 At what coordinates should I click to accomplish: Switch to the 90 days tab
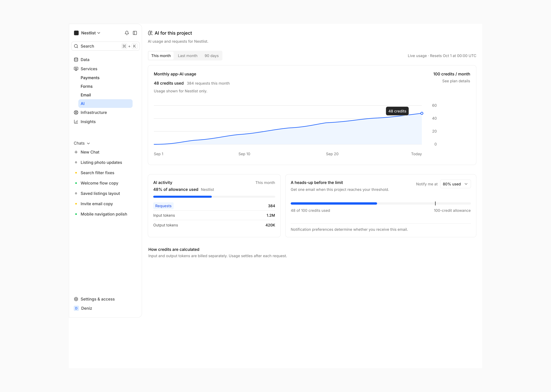pyautogui.click(x=212, y=56)
